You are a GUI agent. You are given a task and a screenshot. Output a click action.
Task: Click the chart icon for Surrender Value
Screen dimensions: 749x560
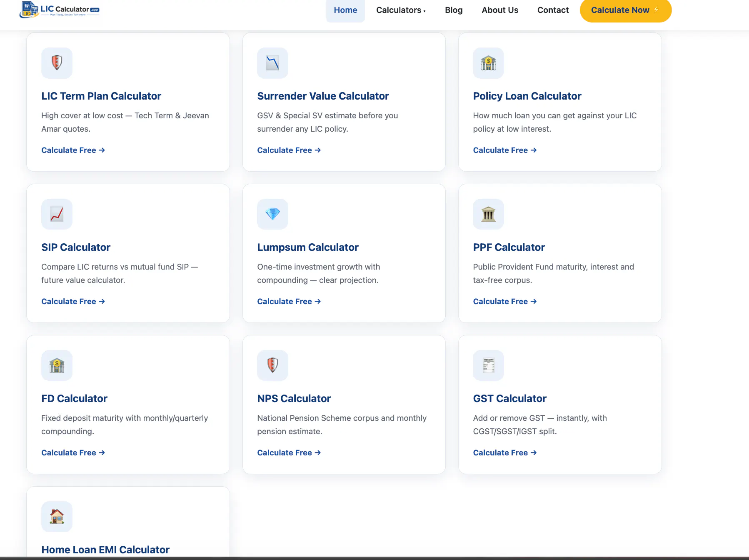click(x=272, y=63)
